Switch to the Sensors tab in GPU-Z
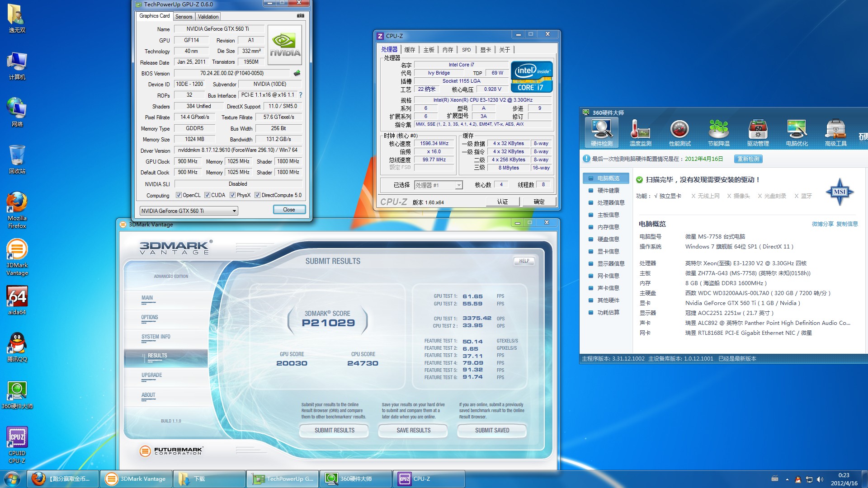 click(x=184, y=17)
